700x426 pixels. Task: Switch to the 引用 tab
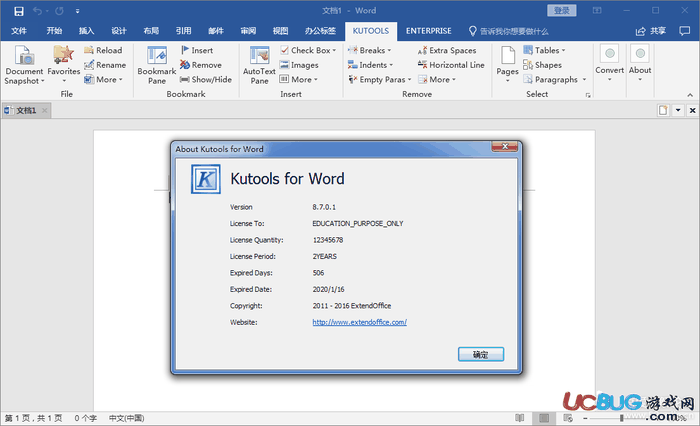[183, 31]
